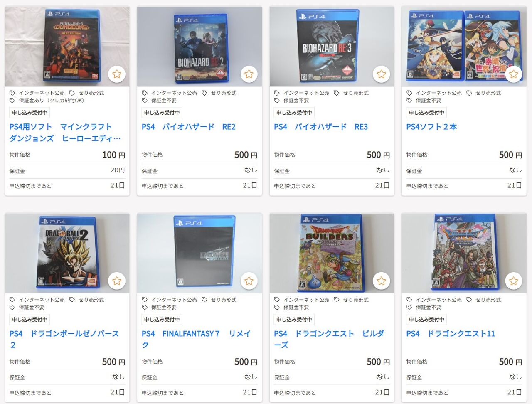The height and width of the screenshot is (404, 532).
Task: Open the マインクラフト ダンジョンズ listing title
Action: [x=65, y=133]
